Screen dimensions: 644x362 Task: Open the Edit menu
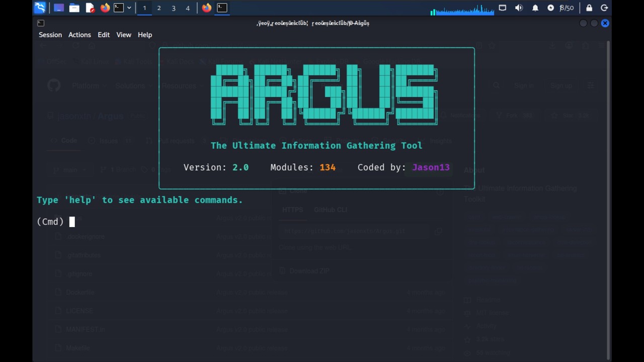[104, 35]
